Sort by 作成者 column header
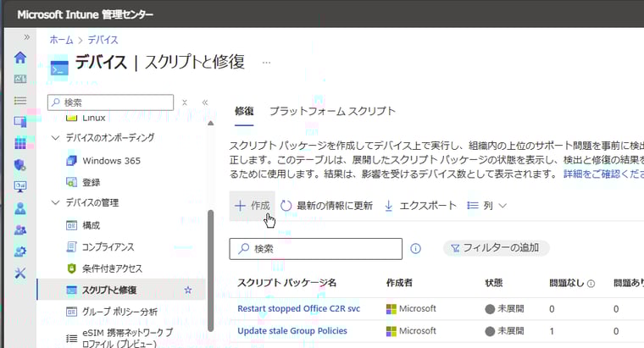Viewport: 644px width, 348px height. pos(399,283)
